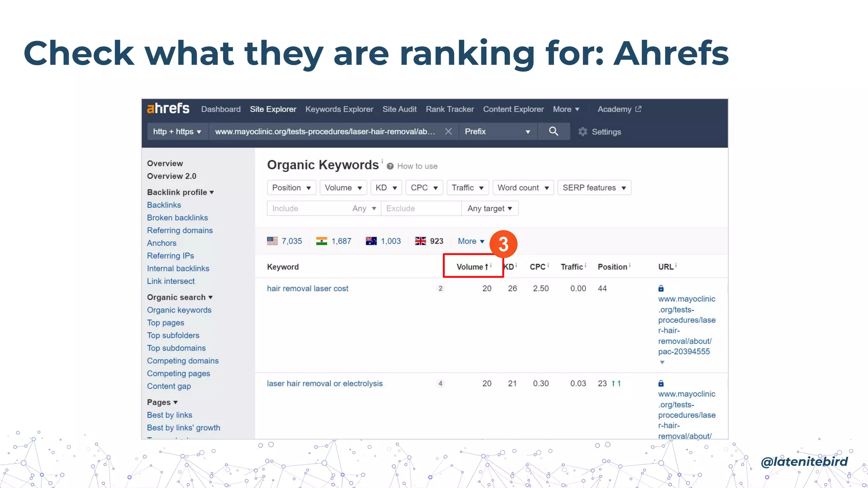Select the UK flag 923
Viewport: 868px width, 488px height.
(x=429, y=241)
